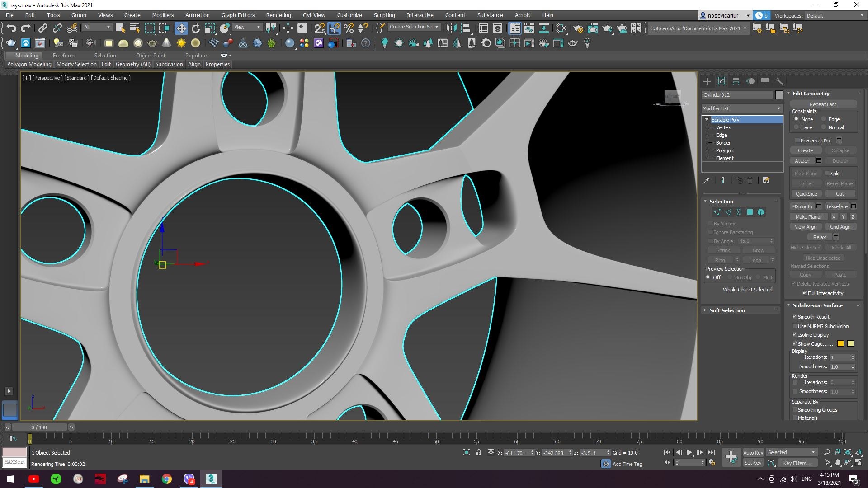Image resolution: width=868 pixels, height=488 pixels.
Task: Click the MSmooth button
Action: click(x=802, y=206)
